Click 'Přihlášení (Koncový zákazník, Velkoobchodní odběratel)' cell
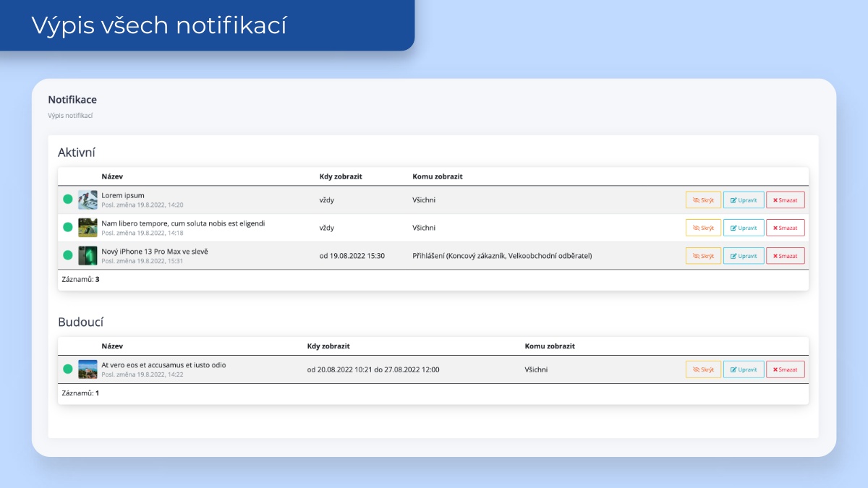 (502, 256)
